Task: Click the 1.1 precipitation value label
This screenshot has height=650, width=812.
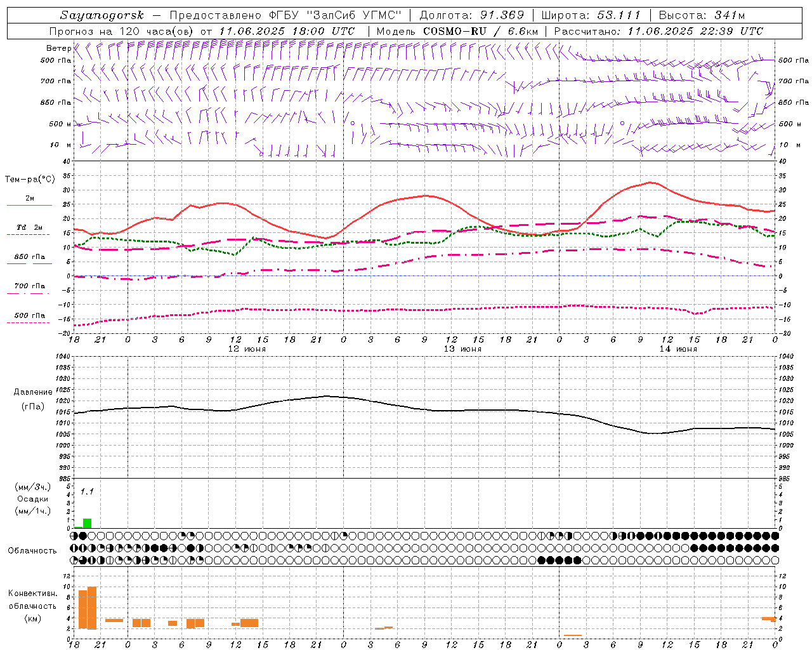Action: click(87, 491)
